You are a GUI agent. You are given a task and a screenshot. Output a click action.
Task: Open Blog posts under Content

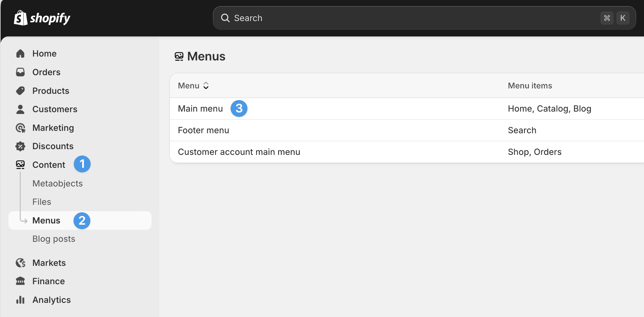click(x=54, y=239)
